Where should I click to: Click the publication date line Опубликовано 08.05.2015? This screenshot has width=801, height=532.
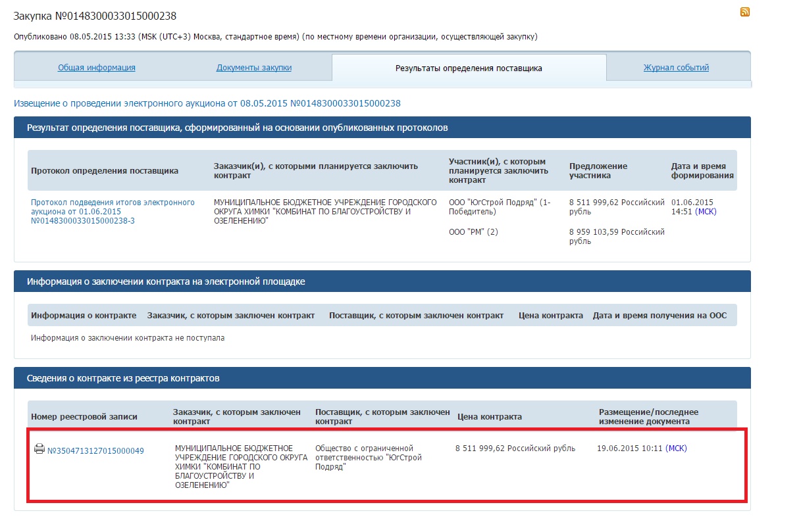pos(276,37)
